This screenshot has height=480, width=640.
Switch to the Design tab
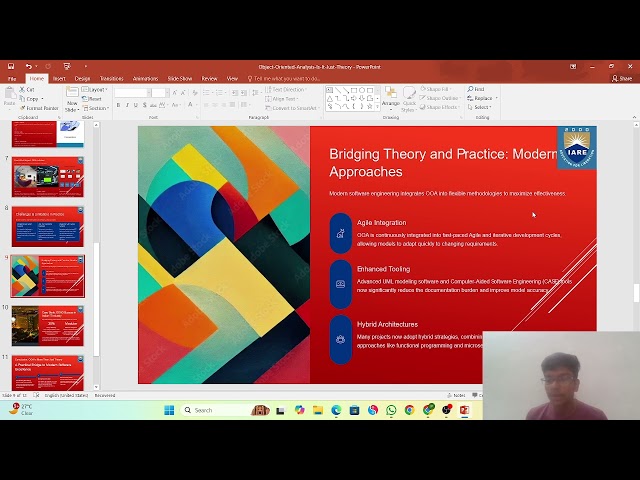pyautogui.click(x=82, y=78)
